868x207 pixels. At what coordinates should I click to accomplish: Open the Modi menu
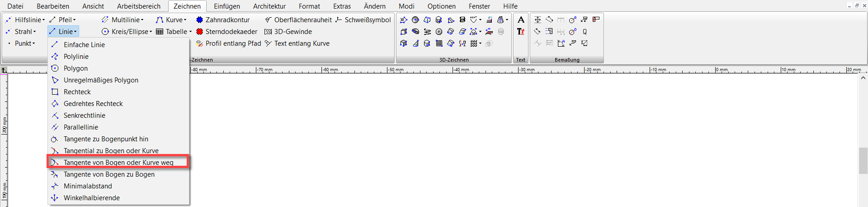click(406, 6)
